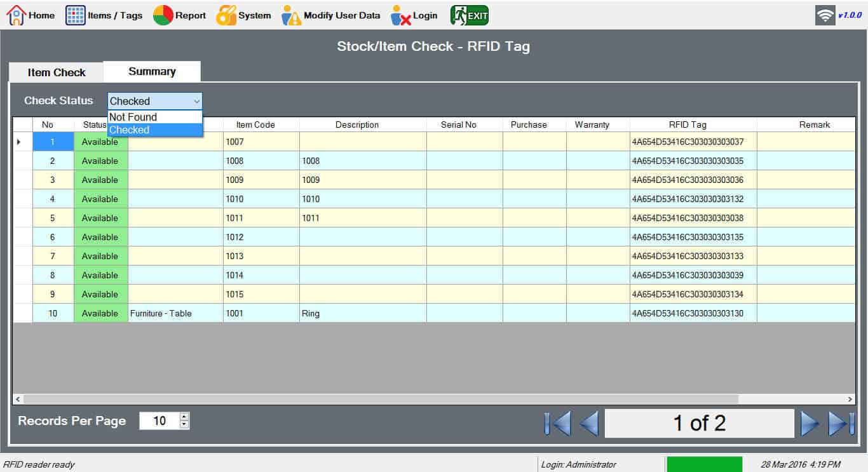
Task: Select the Summary tab
Action: tap(152, 71)
